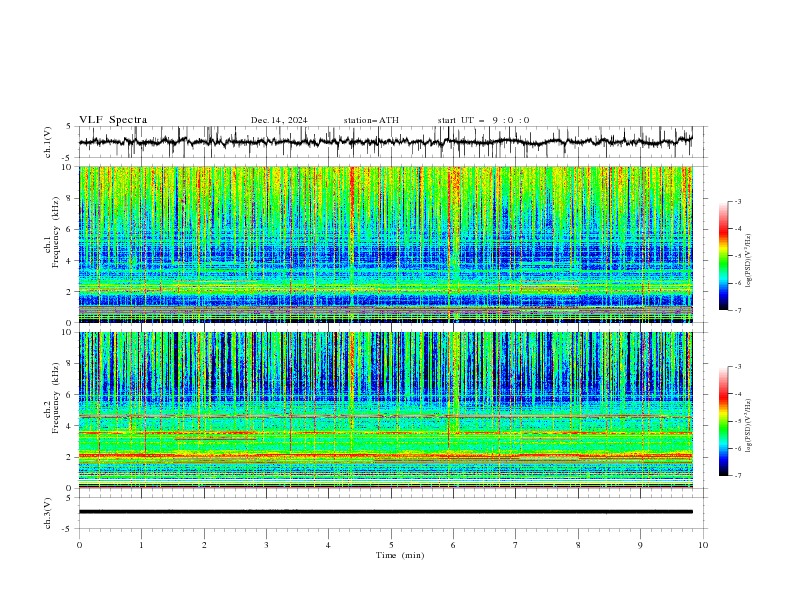This screenshot has width=792, height=612.
Task: Click the "3" tick on the Time axis
Action: click(x=266, y=545)
